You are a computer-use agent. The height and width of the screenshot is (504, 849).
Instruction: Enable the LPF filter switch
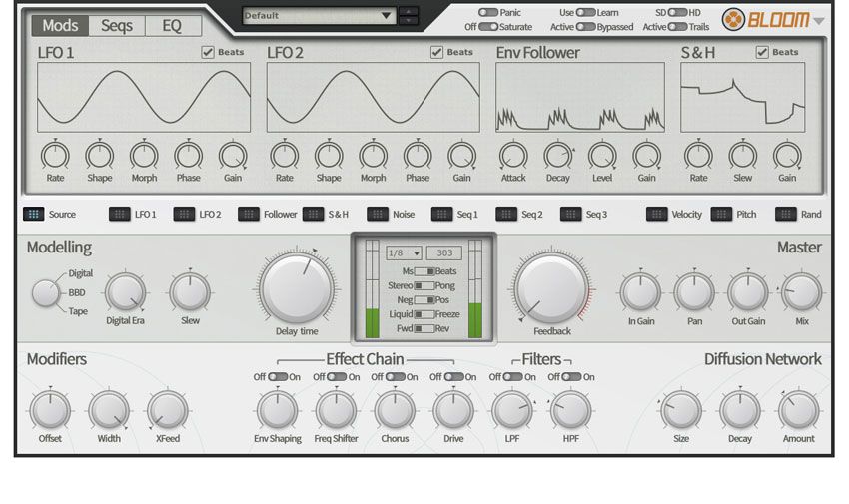(x=512, y=377)
